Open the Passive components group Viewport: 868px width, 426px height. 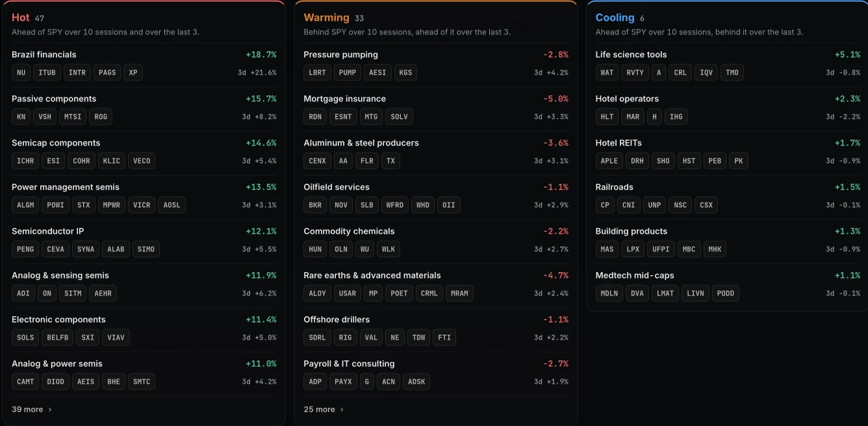pos(54,99)
